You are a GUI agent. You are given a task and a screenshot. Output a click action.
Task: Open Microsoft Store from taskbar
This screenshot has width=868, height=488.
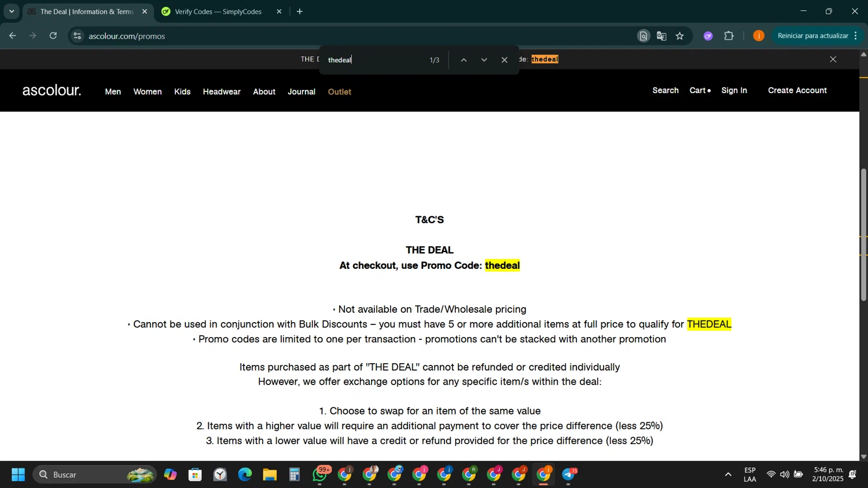pyautogui.click(x=195, y=475)
